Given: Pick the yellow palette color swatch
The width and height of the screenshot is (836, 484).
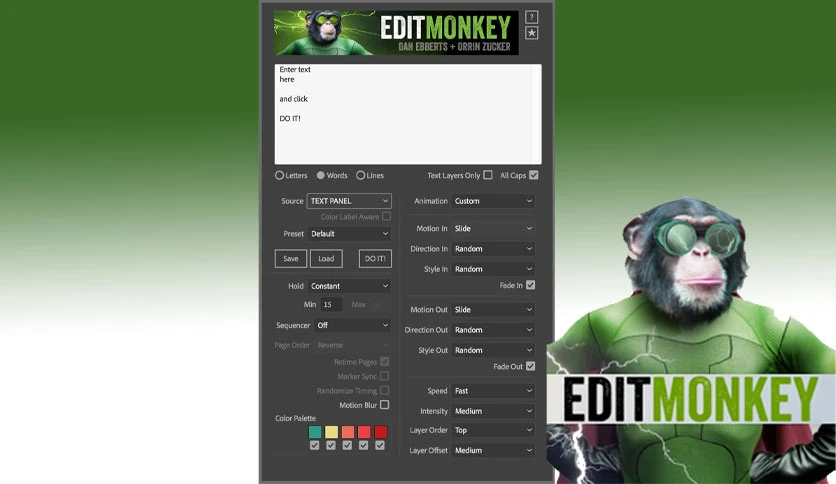Looking at the screenshot, I should coord(332,432).
